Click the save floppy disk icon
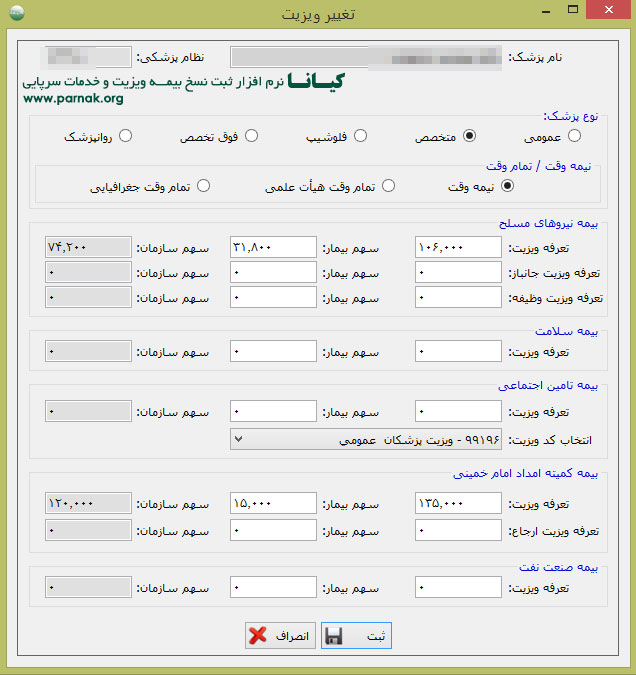This screenshot has height=675, width=636. [x=335, y=635]
